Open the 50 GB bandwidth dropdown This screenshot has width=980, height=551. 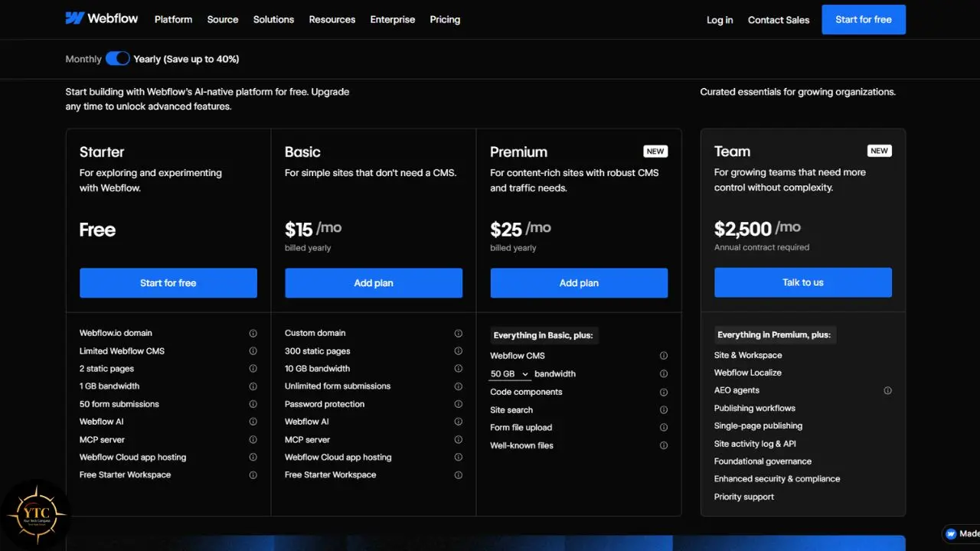point(510,374)
